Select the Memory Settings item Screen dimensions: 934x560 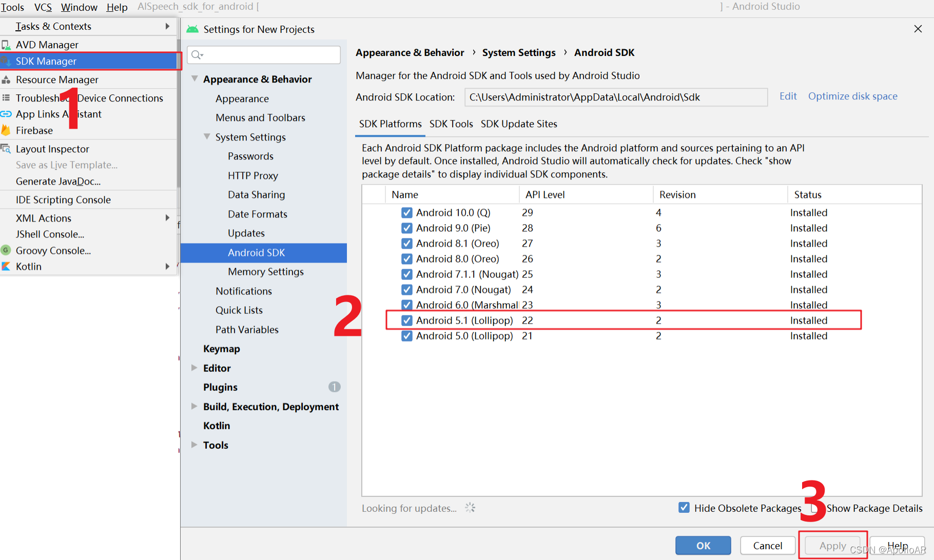tap(266, 272)
